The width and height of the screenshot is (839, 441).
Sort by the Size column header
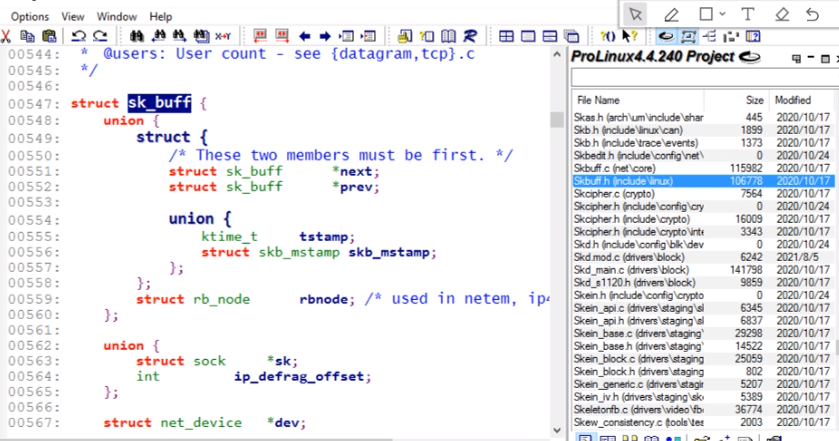(x=736, y=100)
